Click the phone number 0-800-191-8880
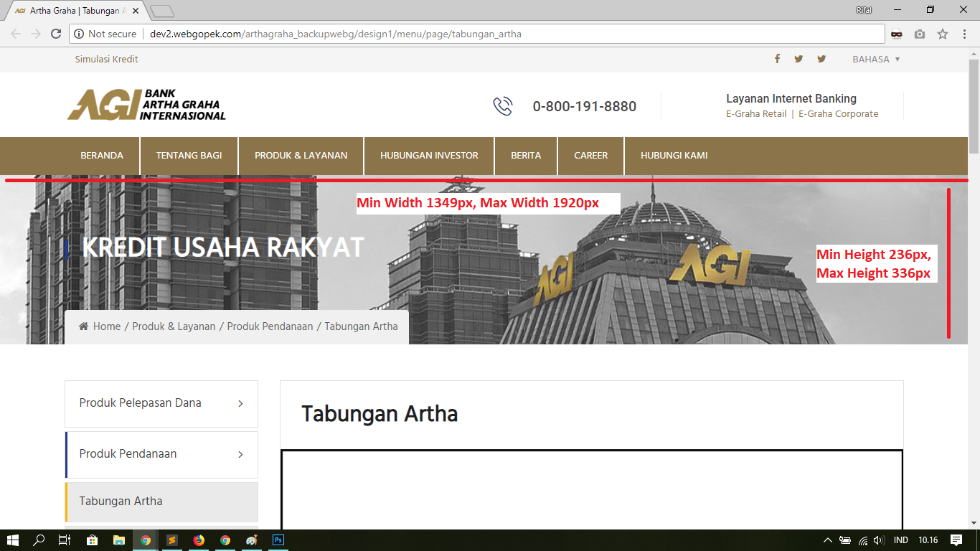980x551 pixels. click(585, 106)
